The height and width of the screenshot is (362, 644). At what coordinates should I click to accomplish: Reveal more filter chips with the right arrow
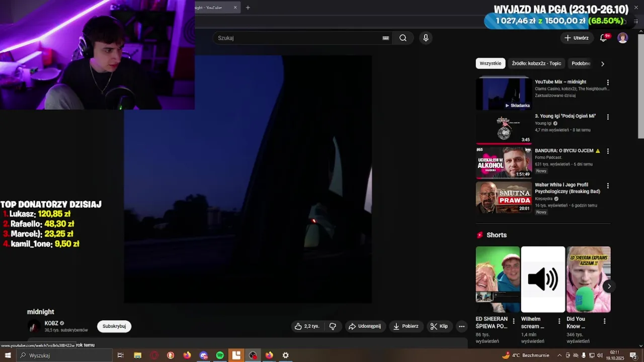pyautogui.click(x=602, y=63)
